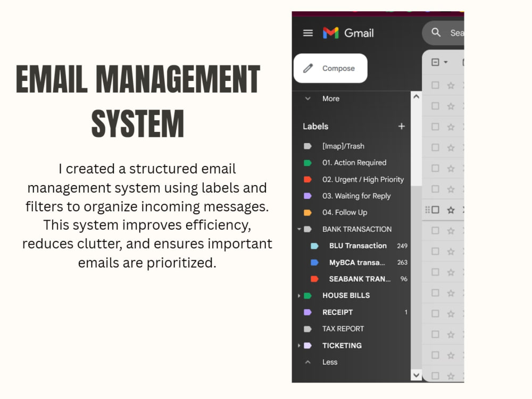Image resolution: width=532 pixels, height=399 pixels.
Task: Collapse the More chevron above Labels
Action: pos(307,99)
